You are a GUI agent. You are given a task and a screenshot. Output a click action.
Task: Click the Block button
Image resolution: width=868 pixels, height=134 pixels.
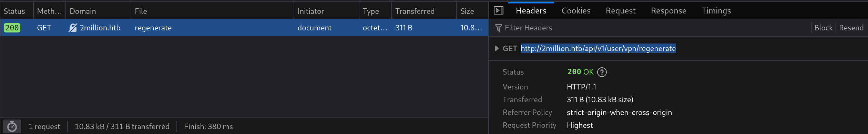pyautogui.click(x=823, y=28)
